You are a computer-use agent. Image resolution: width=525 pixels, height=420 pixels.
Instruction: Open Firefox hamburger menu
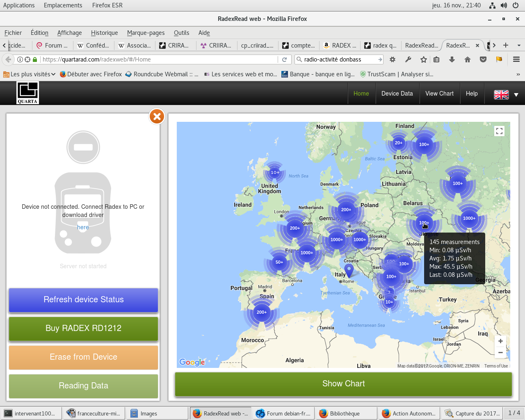516,59
